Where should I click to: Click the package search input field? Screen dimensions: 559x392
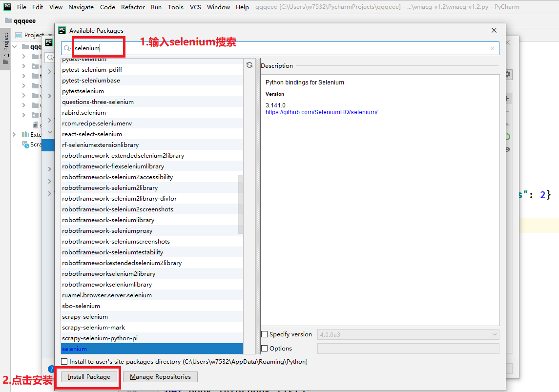pyautogui.click(x=280, y=48)
